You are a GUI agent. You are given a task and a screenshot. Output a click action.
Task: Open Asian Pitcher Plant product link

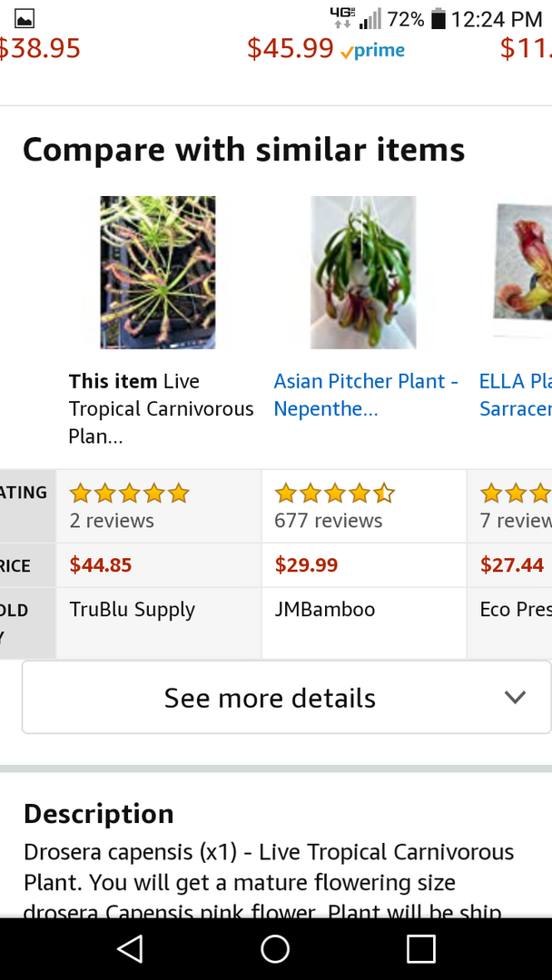tap(366, 395)
